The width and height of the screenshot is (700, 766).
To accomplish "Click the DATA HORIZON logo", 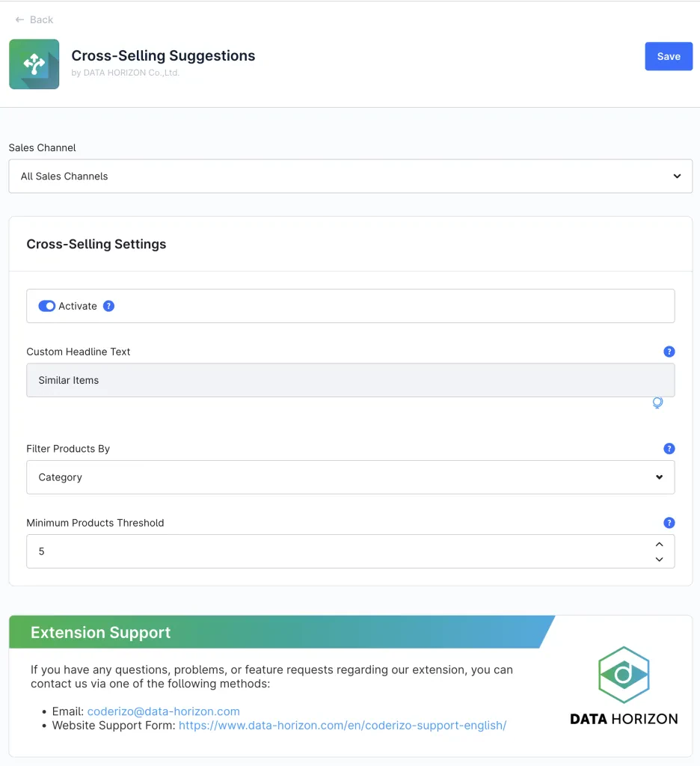I will coord(624,686).
